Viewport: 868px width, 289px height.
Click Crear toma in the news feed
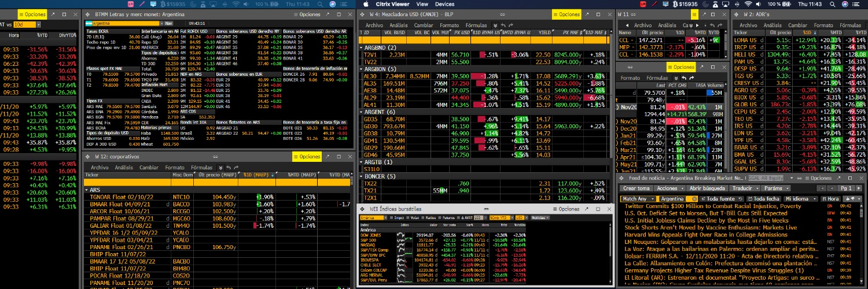[636, 188]
